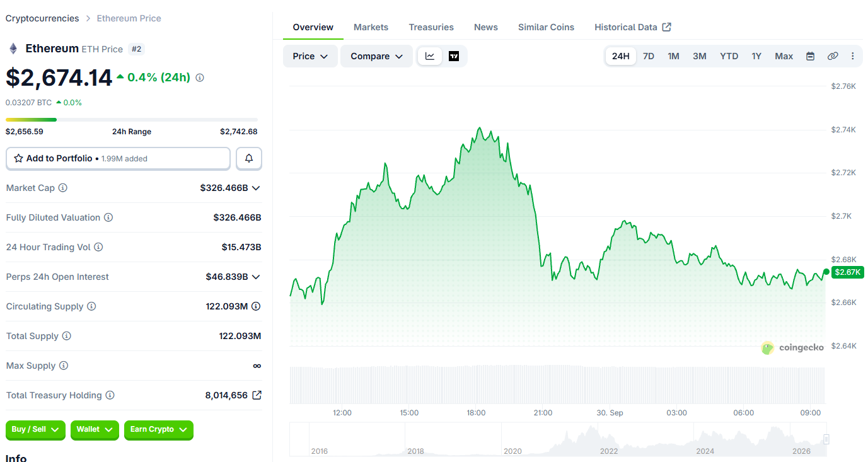Open the Buy / Sell dropdown
This screenshot has height=462, width=868.
pos(35,430)
